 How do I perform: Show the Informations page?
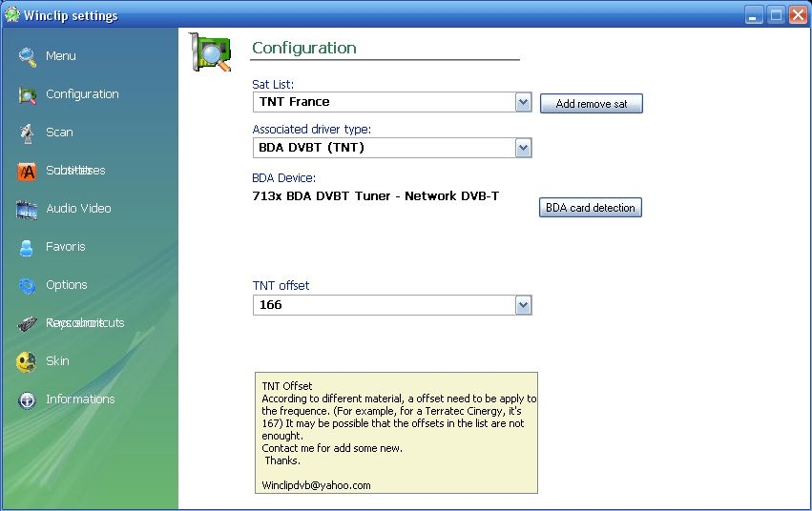[x=80, y=399]
